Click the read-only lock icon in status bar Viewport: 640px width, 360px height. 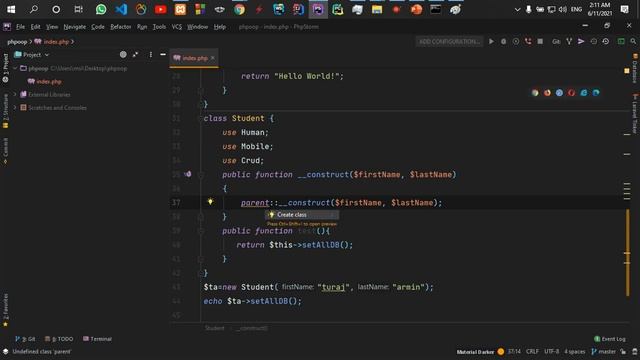point(623,351)
